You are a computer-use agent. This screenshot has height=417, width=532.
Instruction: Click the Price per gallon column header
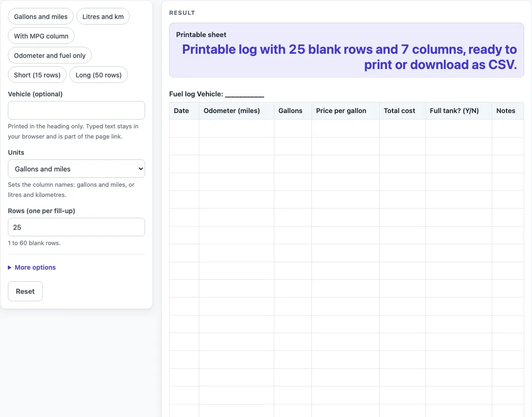pos(345,111)
